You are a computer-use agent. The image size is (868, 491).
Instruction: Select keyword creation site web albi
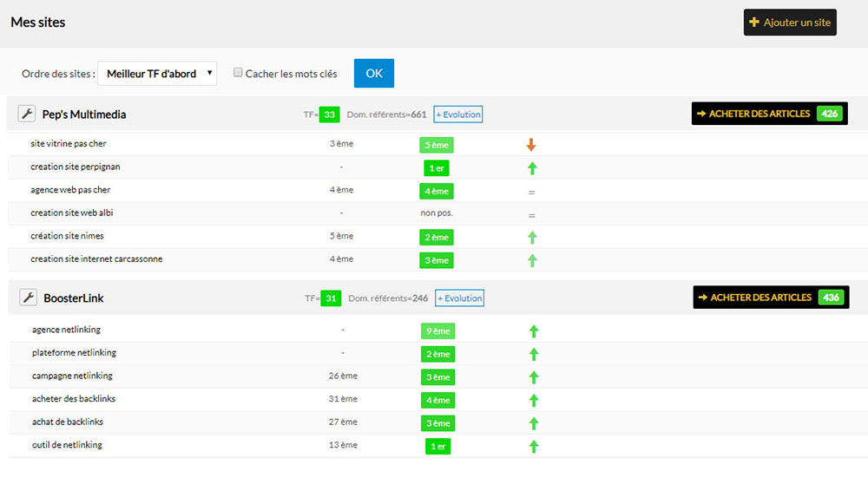pos(71,213)
